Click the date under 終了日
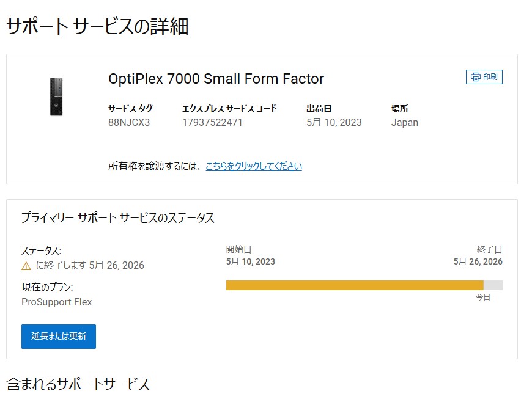This screenshot has height=405, width=532. [x=478, y=261]
